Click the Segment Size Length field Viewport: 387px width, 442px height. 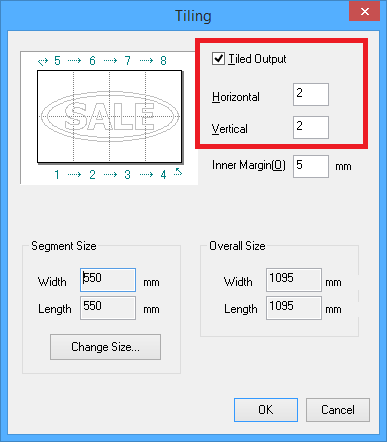coord(108,308)
